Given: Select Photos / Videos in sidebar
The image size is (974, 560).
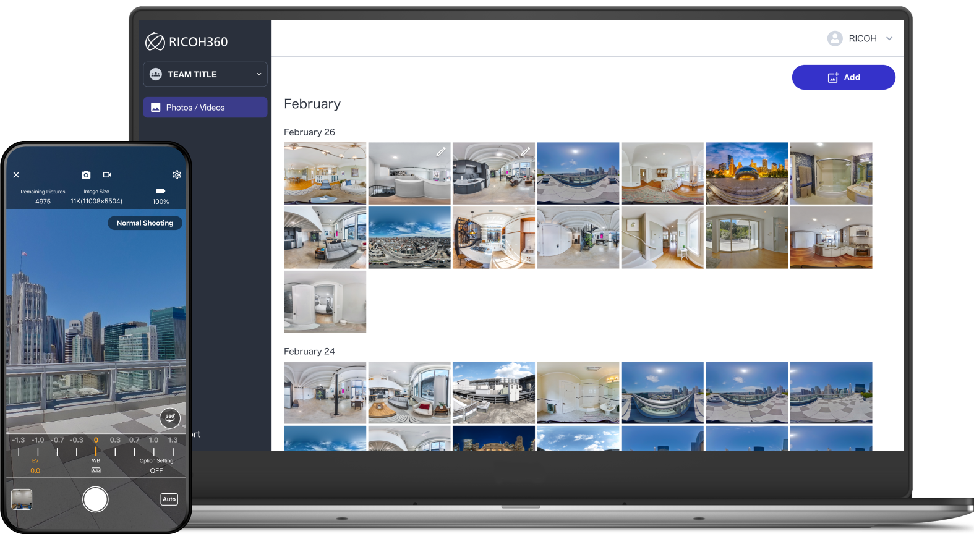Looking at the screenshot, I should tap(205, 108).
